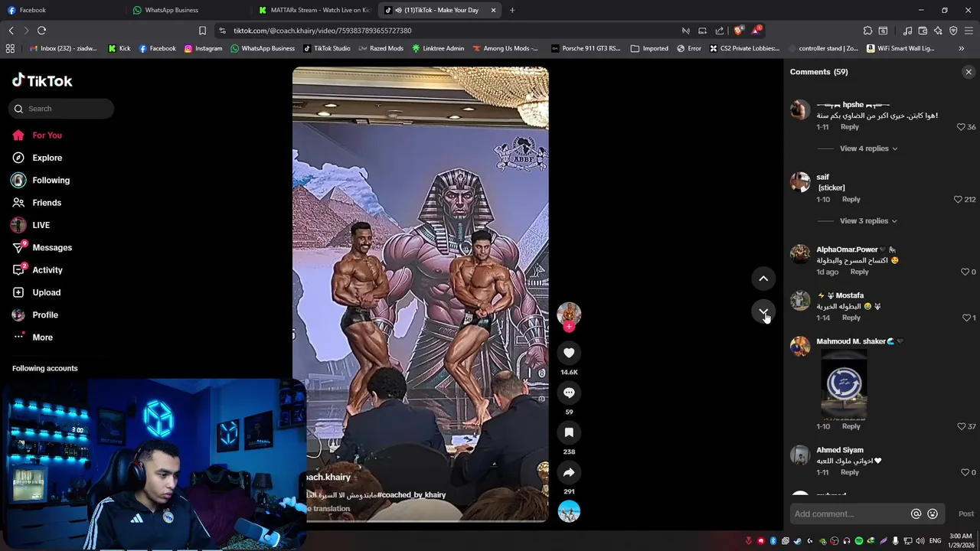Bookmark this page in the address bar
The width and height of the screenshot is (980, 551).
click(x=202, y=31)
